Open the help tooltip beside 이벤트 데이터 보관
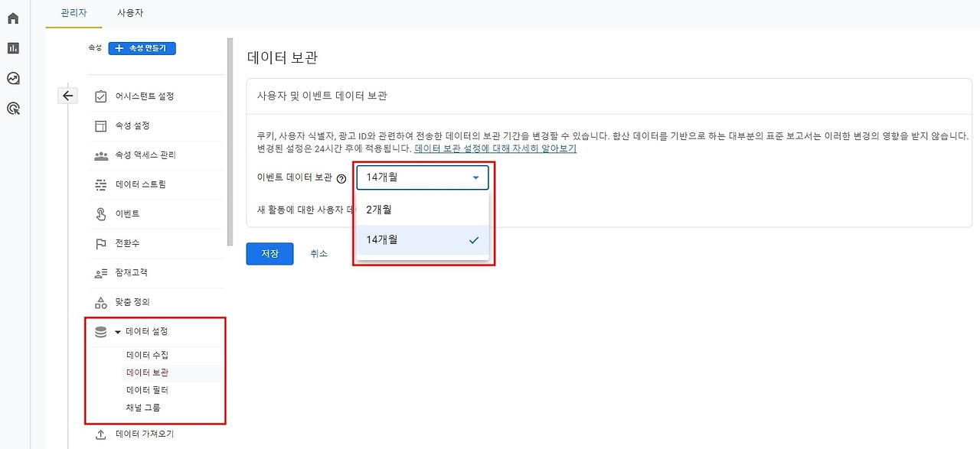 [341, 177]
